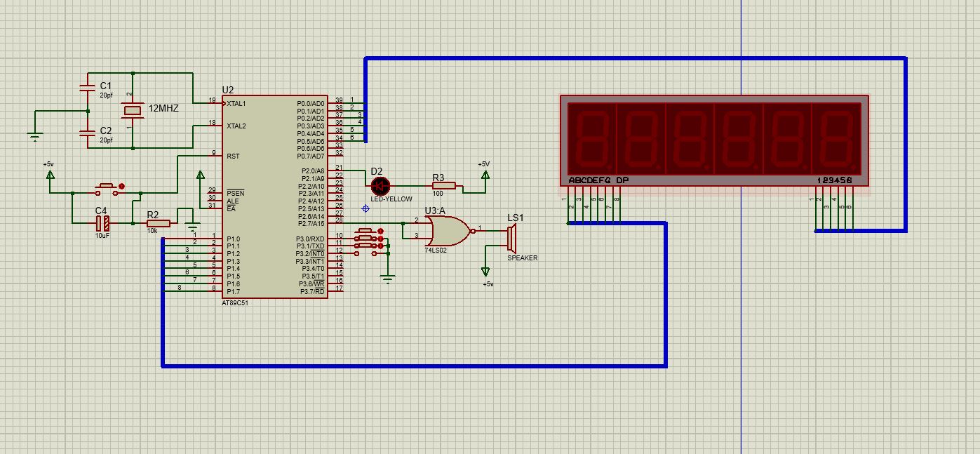Image resolution: width=980 pixels, height=454 pixels.
Task: Click the P0.0/AD0 pin label
Action: tap(311, 103)
